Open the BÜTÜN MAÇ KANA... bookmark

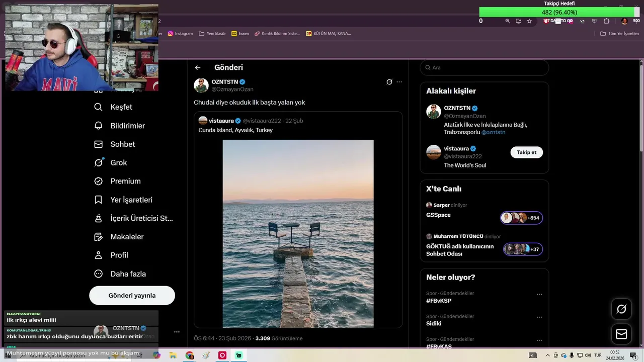pyautogui.click(x=329, y=34)
